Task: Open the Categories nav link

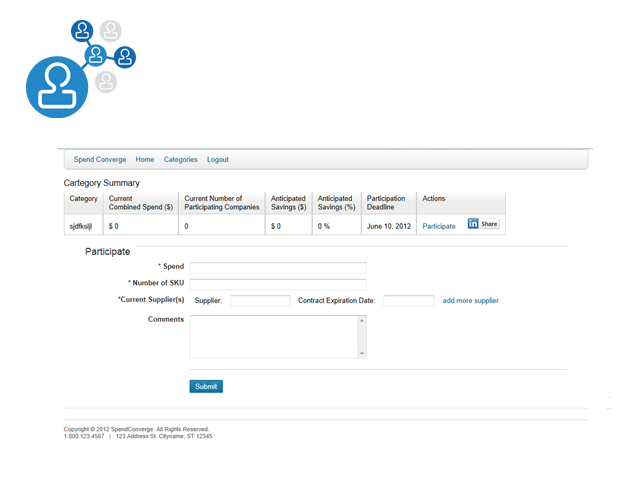Action: [x=180, y=159]
